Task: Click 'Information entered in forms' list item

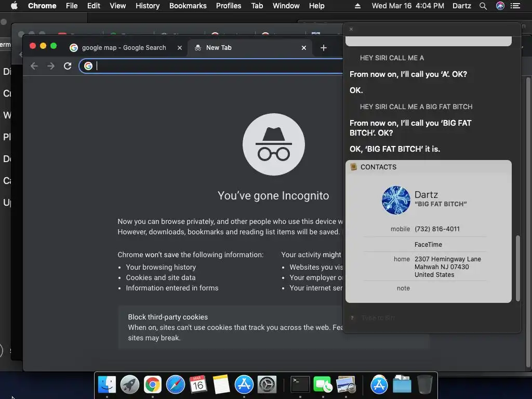Action: pyautogui.click(x=172, y=288)
